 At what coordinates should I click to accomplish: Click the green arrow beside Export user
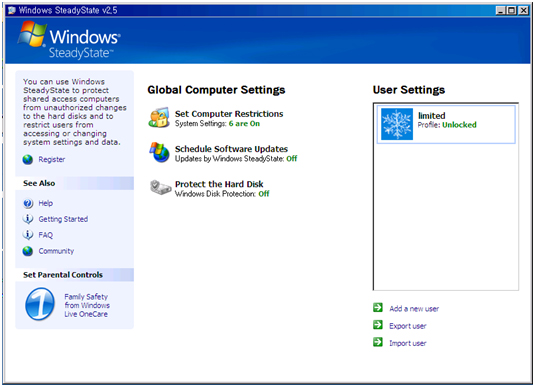[378, 325]
